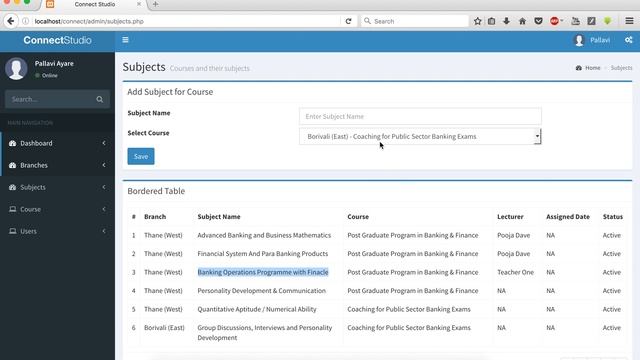The width and height of the screenshot is (640, 360).
Task: Save the new subject
Action: click(x=141, y=156)
